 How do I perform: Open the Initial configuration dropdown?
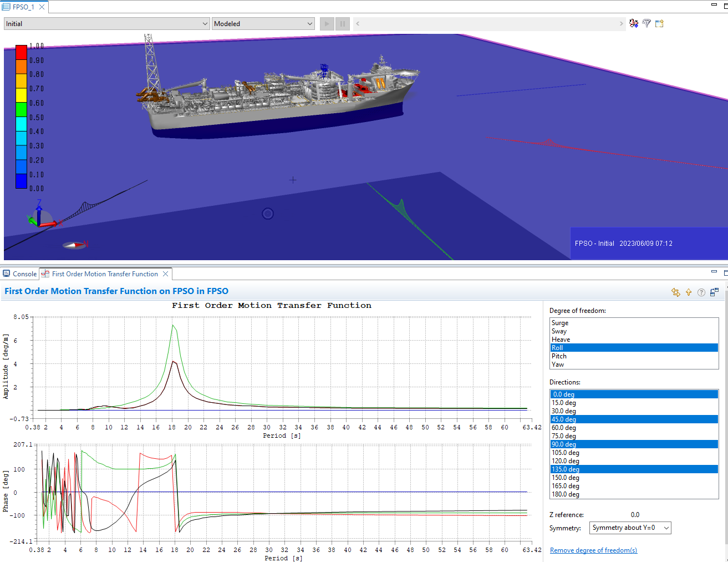tap(106, 23)
